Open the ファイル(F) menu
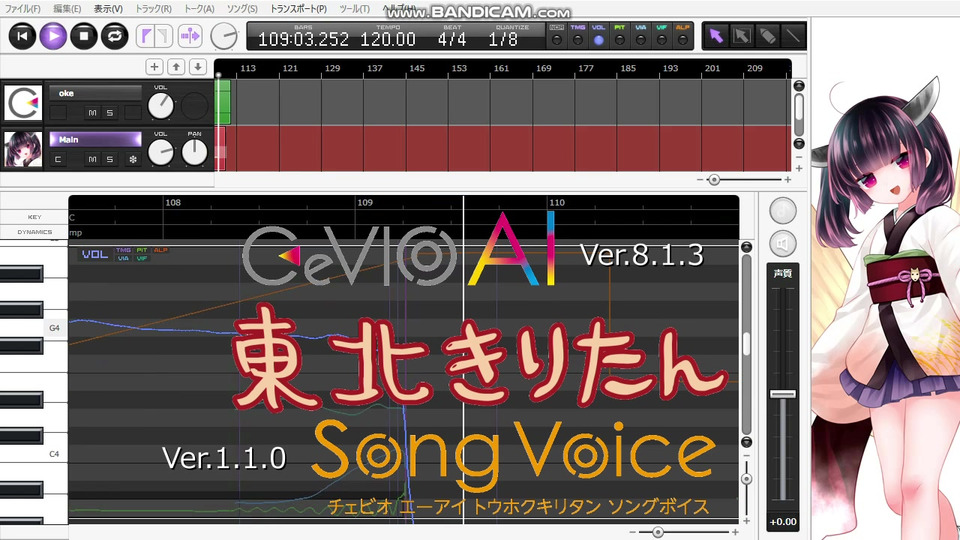The width and height of the screenshot is (960, 540). tap(23, 9)
